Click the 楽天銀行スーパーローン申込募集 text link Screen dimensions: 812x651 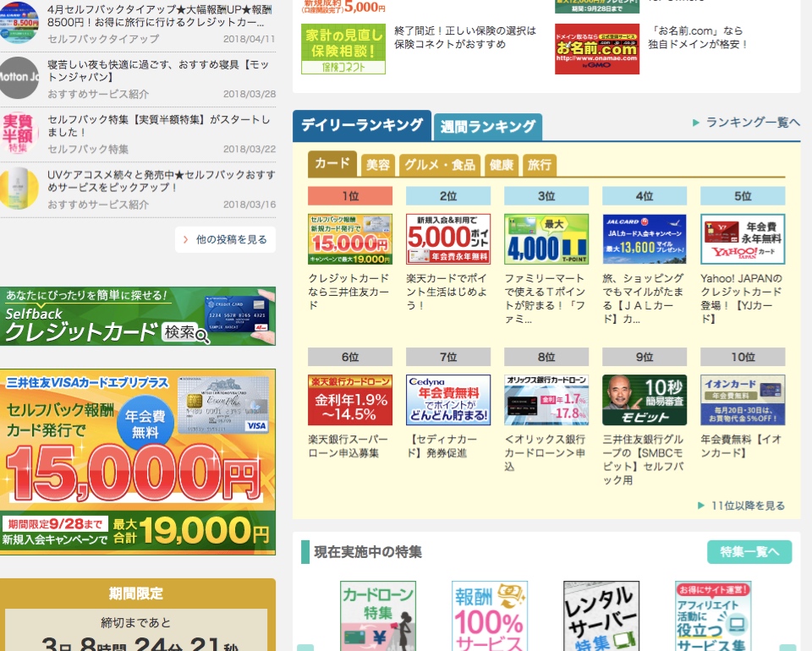coord(348,446)
